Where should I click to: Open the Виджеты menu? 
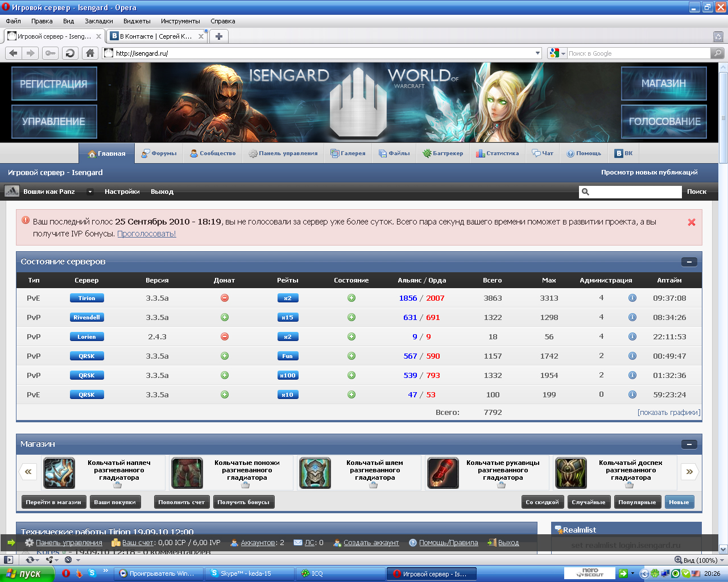[136, 21]
